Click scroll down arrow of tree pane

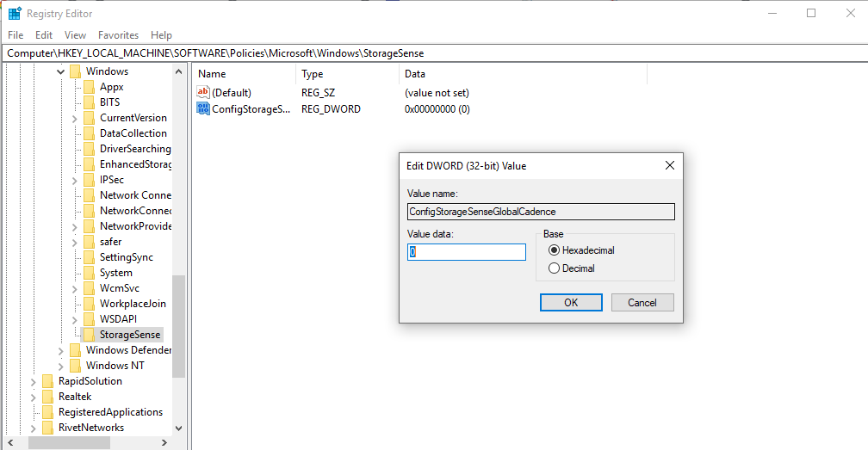tap(178, 428)
